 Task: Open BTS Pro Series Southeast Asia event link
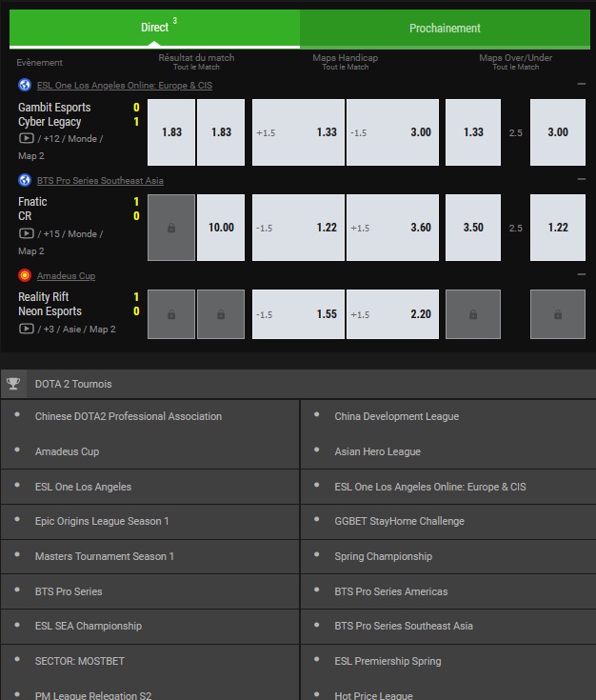point(100,180)
